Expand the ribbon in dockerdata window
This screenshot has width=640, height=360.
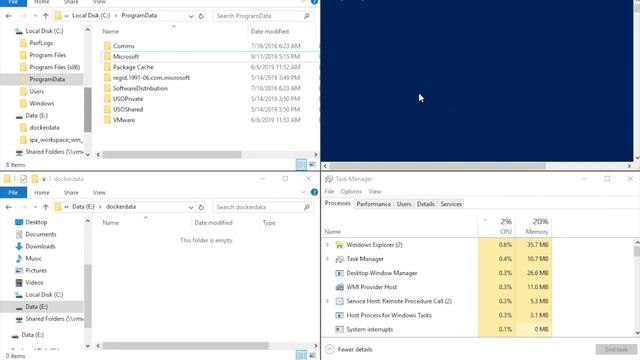[303, 192]
